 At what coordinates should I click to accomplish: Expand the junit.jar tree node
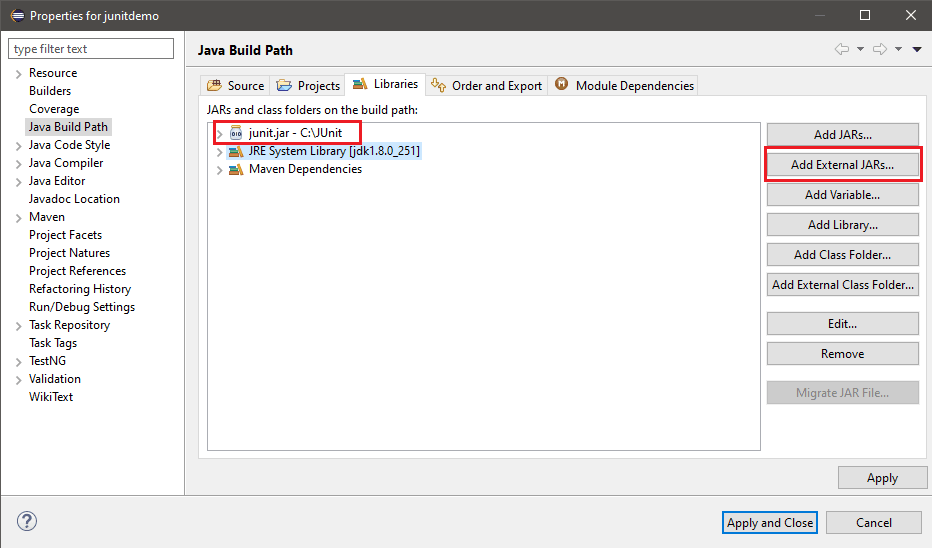click(220, 133)
